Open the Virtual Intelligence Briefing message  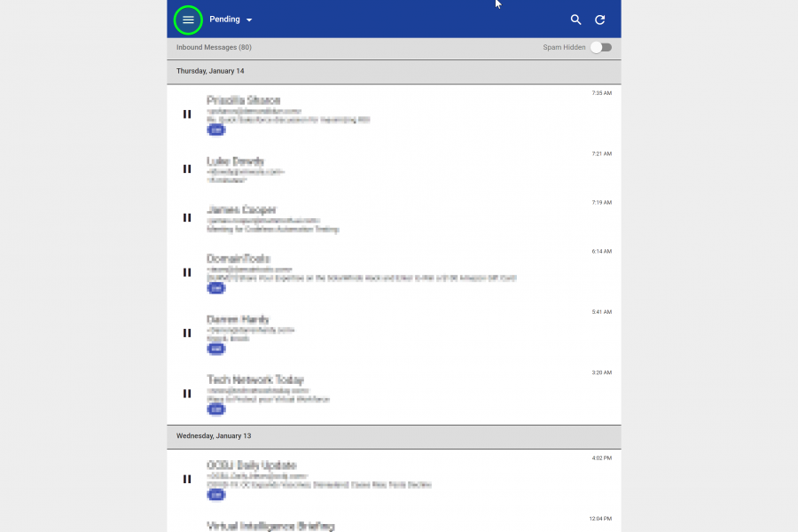(394, 522)
